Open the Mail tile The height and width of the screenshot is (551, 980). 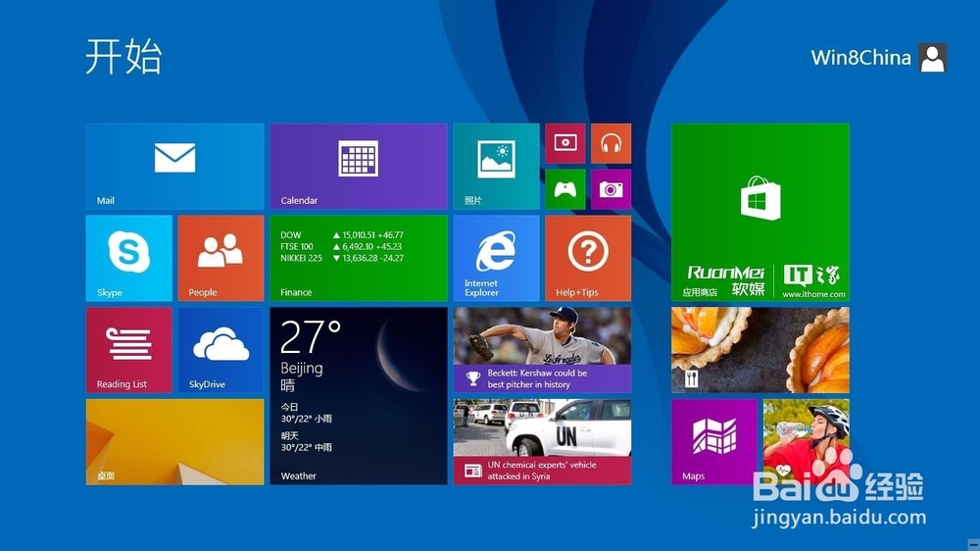point(175,167)
